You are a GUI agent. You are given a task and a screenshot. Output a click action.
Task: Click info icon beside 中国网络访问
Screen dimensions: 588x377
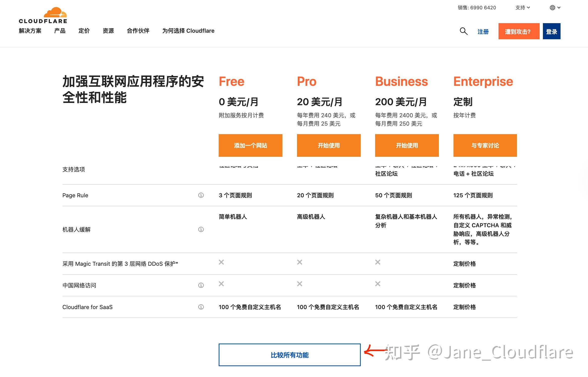(x=201, y=285)
